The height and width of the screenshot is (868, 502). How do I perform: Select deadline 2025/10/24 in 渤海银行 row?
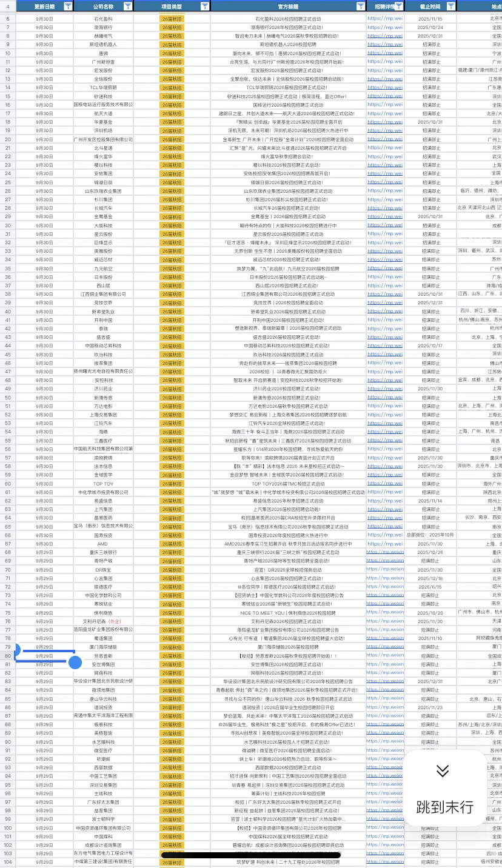tap(430, 27)
